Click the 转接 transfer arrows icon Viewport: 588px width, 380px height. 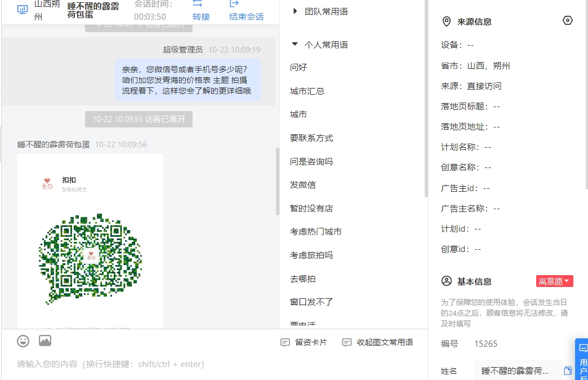(x=198, y=4)
